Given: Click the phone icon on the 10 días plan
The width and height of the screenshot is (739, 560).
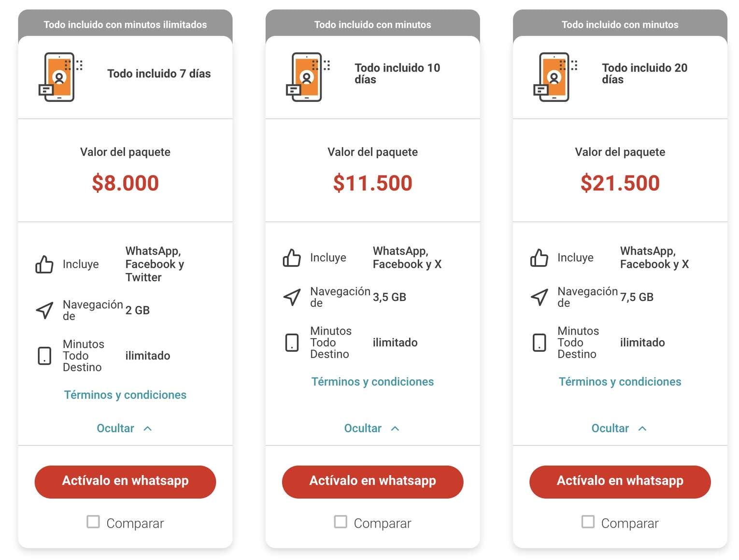Looking at the screenshot, I should [307, 77].
